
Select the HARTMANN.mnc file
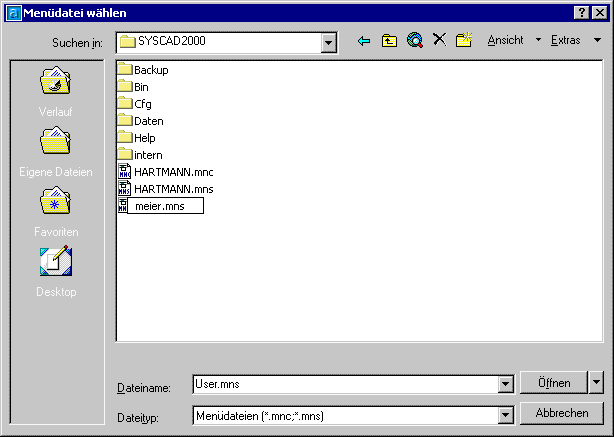pyautogui.click(x=172, y=172)
